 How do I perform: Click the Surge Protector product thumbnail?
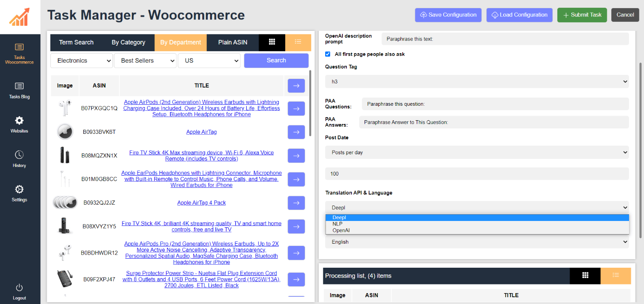pyautogui.click(x=64, y=279)
